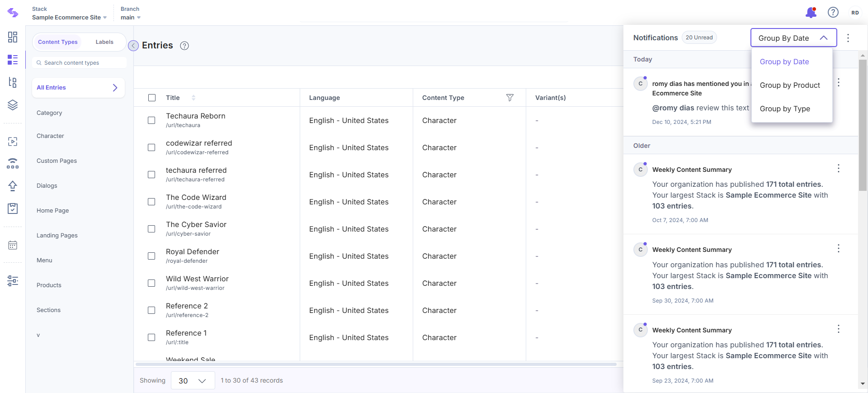Image resolution: width=868 pixels, height=393 pixels.
Task: Select Custom Pages content type
Action: click(57, 161)
